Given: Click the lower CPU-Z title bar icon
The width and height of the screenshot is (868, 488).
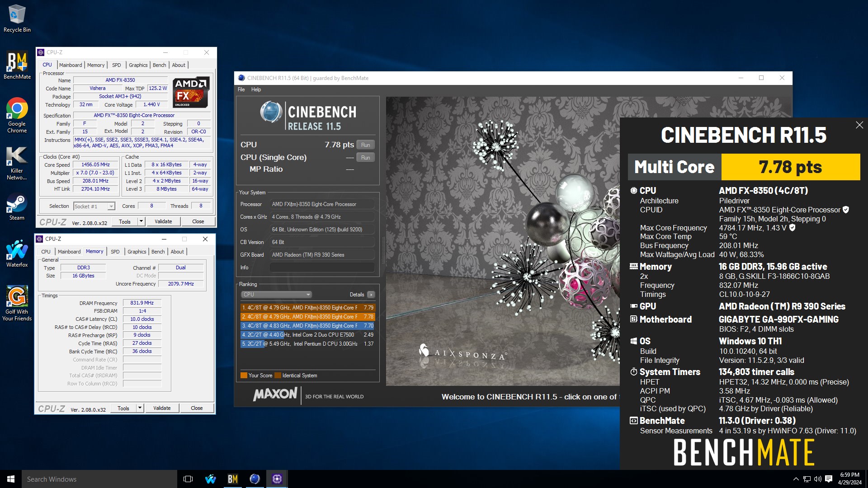Looking at the screenshot, I should coord(39,239).
